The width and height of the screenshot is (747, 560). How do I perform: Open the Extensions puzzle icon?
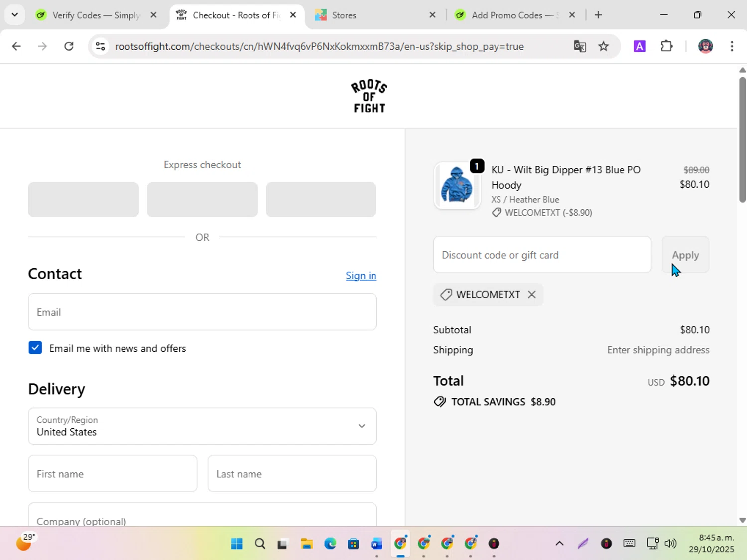(x=666, y=46)
